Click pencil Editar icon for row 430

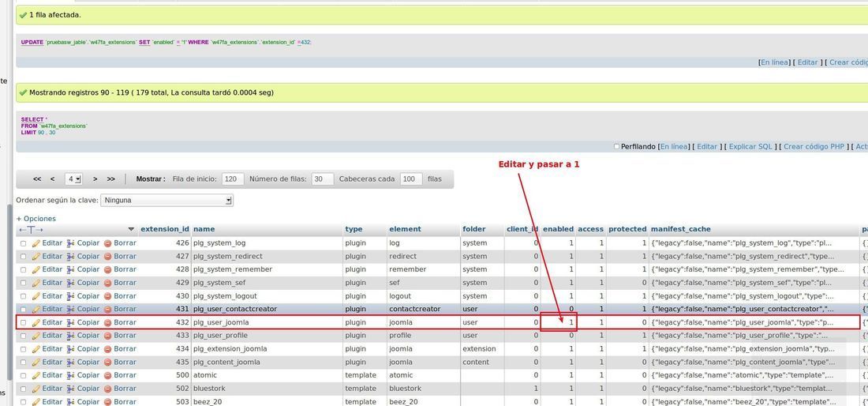point(36,296)
